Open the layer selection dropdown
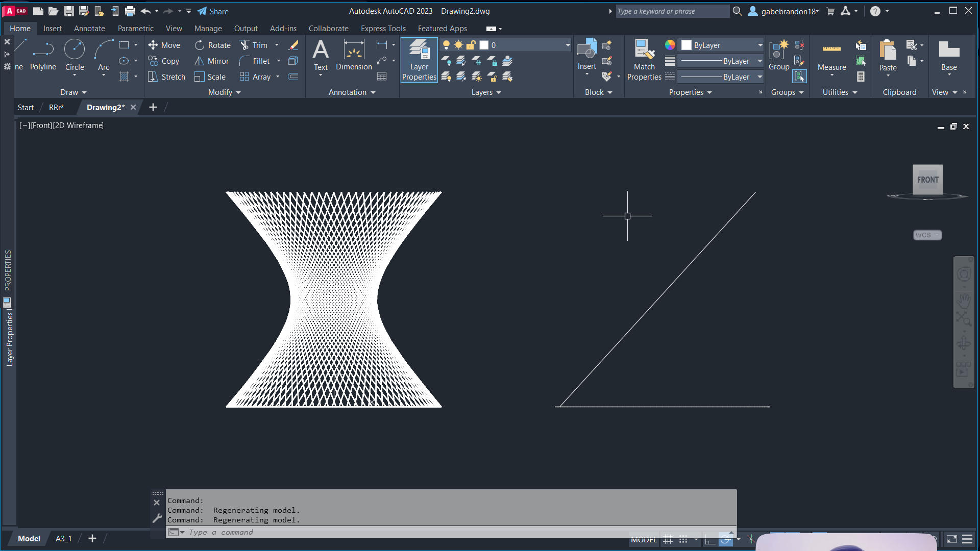The width and height of the screenshot is (980, 551). point(567,45)
